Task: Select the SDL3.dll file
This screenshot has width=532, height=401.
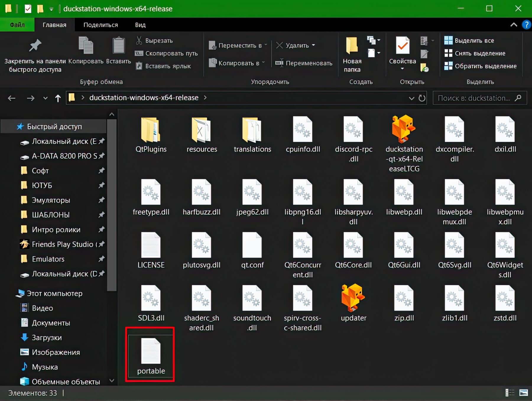Action: (151, 304)
